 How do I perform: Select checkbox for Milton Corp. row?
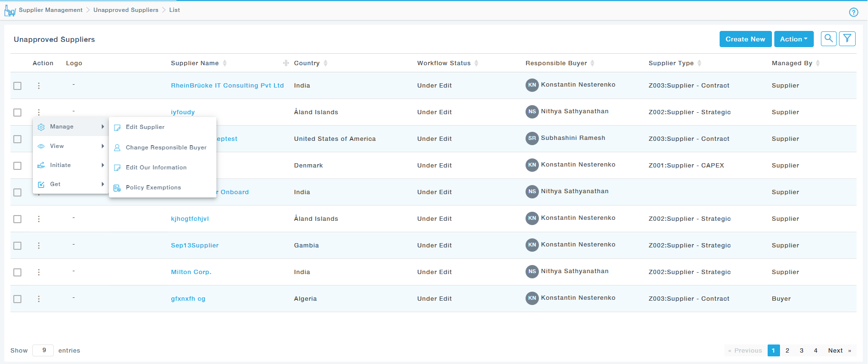18,272
